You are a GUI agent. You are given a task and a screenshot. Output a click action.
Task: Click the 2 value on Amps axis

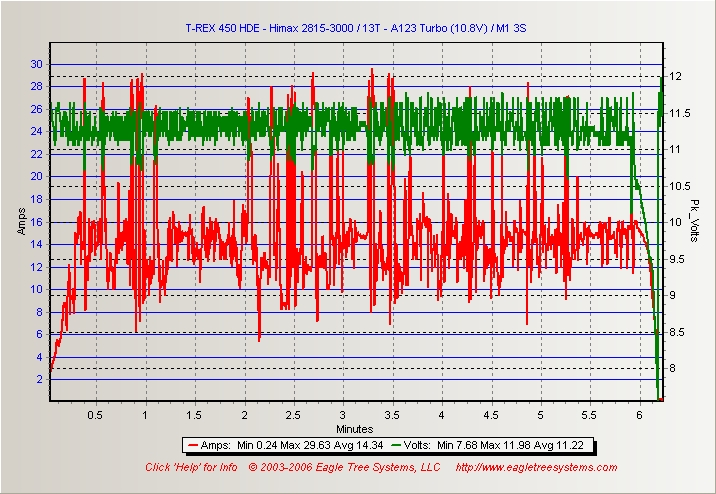click(x=40, y=379)
